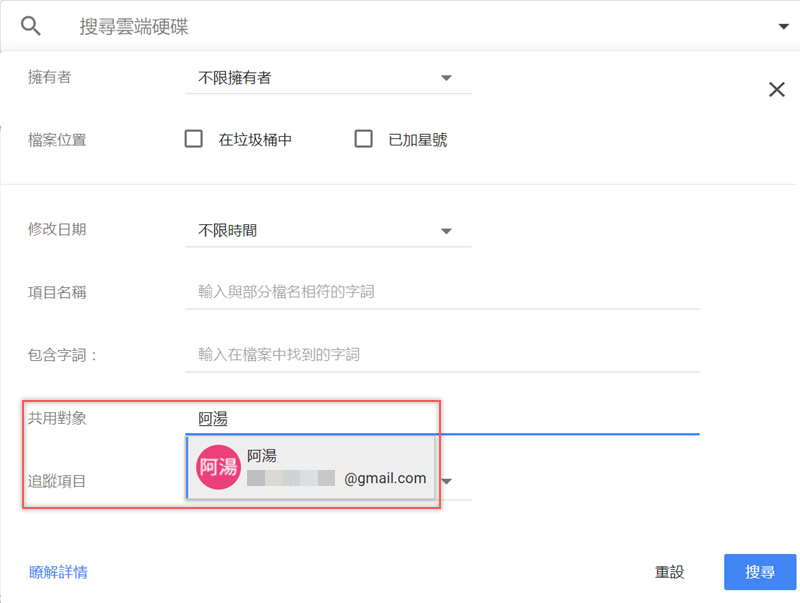
Task: Focus the 搜尋雲端硬碟 search box
Action: [x=400, y=27]
